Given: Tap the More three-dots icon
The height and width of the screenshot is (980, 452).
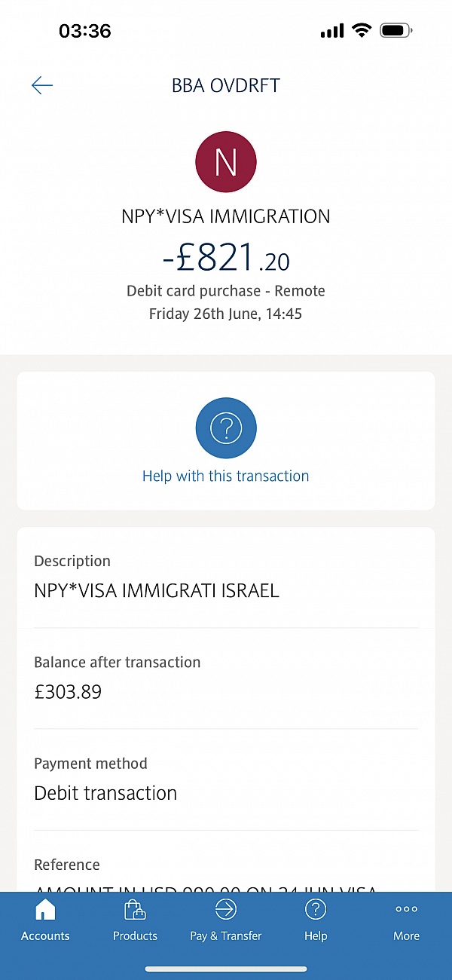Looking at the screenshot, I should (406, 910).
